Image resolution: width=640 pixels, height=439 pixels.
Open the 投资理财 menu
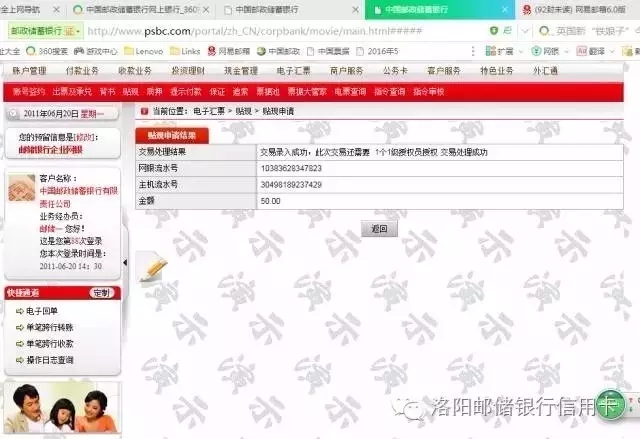pos(188,71)
